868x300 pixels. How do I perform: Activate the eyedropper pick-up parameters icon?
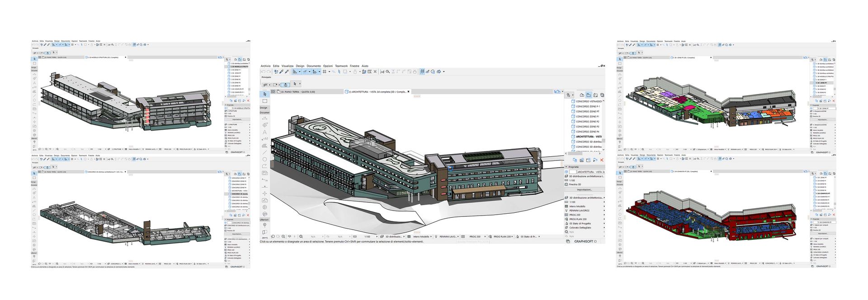coord(281,71)
